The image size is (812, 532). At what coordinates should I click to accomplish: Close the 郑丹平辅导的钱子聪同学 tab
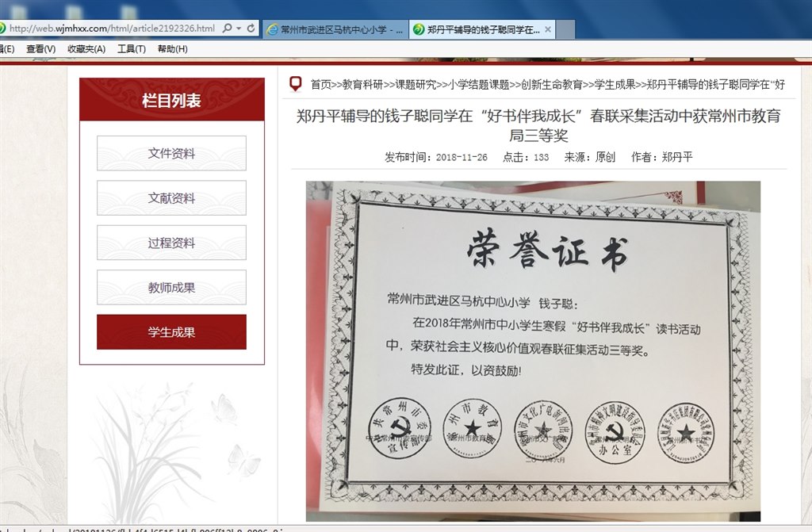click(547, 29)
